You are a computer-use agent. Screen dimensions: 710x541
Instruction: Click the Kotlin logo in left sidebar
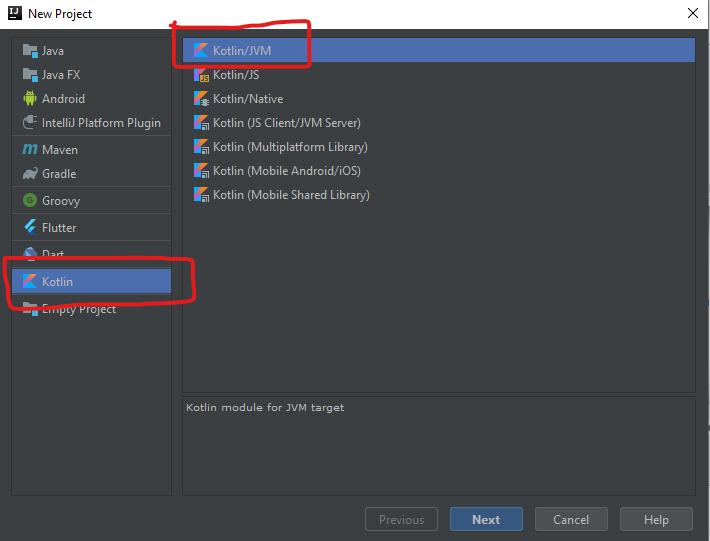coord(30,281)
